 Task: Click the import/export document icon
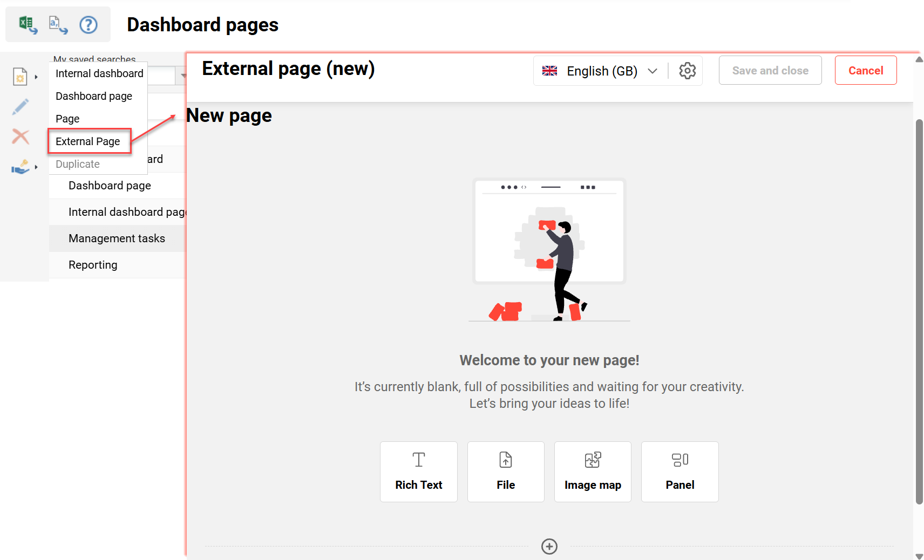click(58, 25)
